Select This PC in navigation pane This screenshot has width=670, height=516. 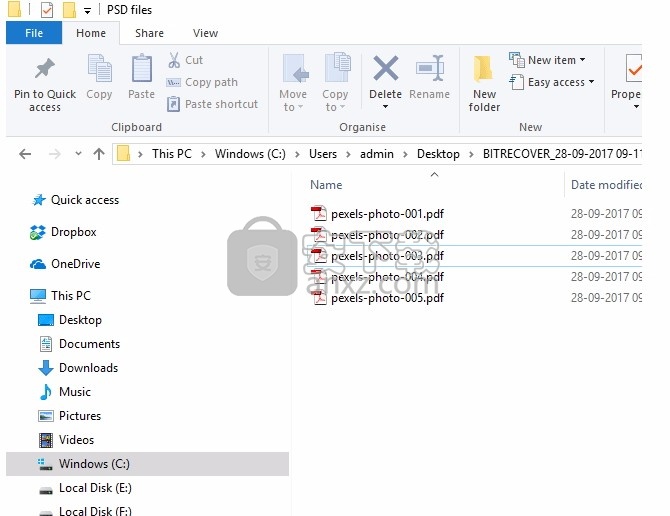(71, 296)
